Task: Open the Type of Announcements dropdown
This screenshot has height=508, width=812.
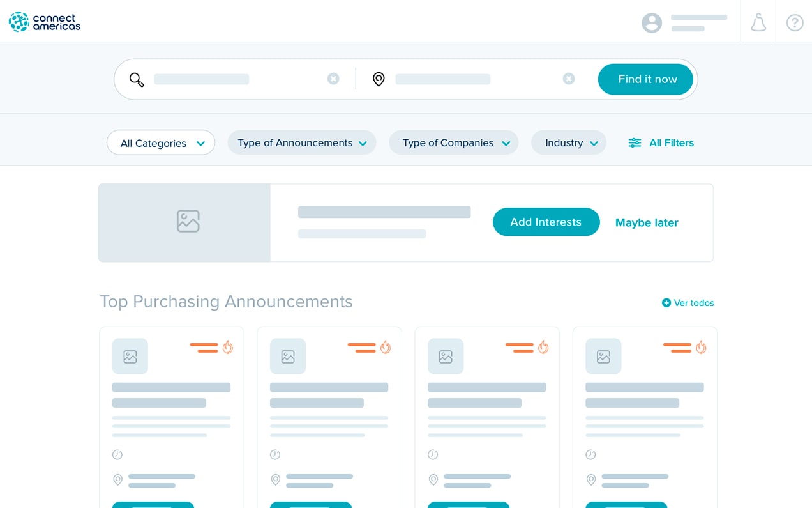Action: click(x=301, y=143)
